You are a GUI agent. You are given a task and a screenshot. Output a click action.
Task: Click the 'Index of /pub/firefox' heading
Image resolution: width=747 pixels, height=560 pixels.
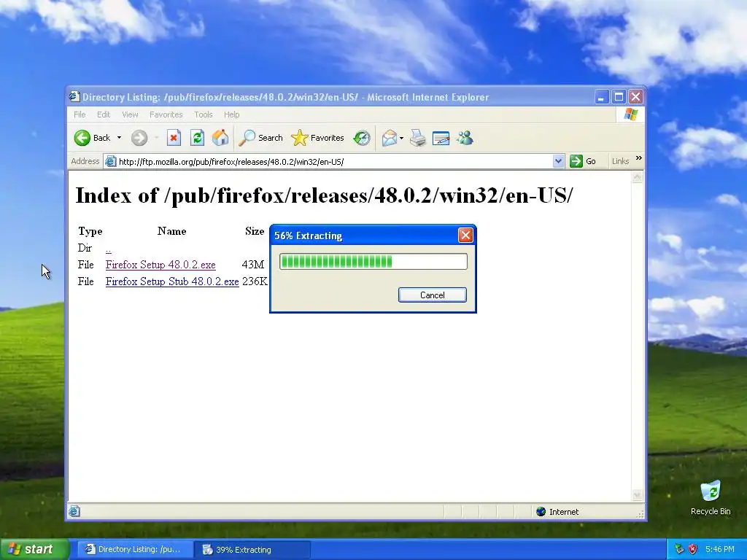tap(324, 195)
